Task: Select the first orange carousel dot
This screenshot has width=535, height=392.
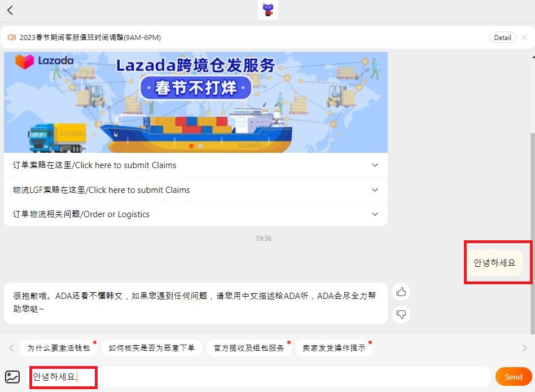Action: 191,146
